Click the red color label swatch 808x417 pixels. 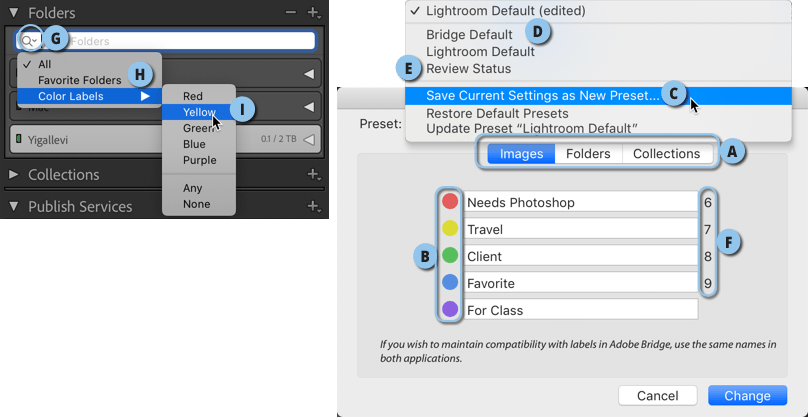pos(450,201)
